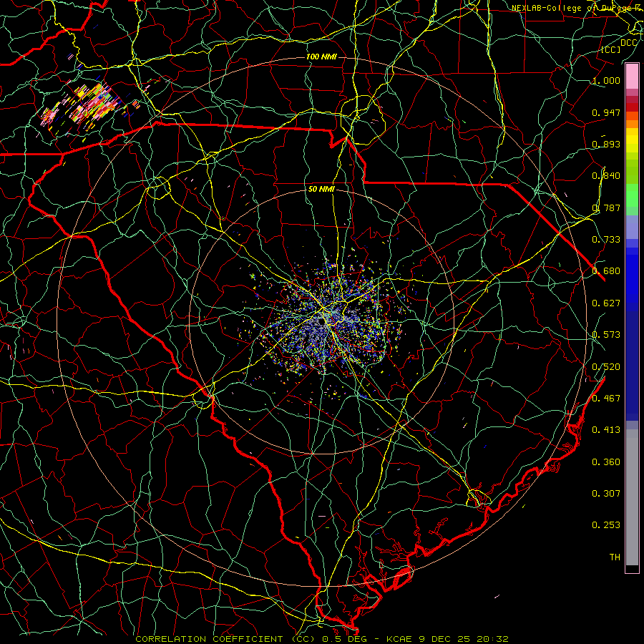The height and width of the screenshot is (644, 644).
Task: Click the bright green color bar segment
Action: point(632,195)
